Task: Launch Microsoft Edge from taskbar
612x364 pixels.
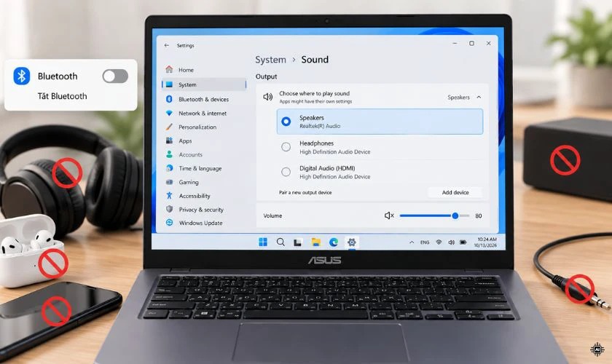Action: [334, 242]
